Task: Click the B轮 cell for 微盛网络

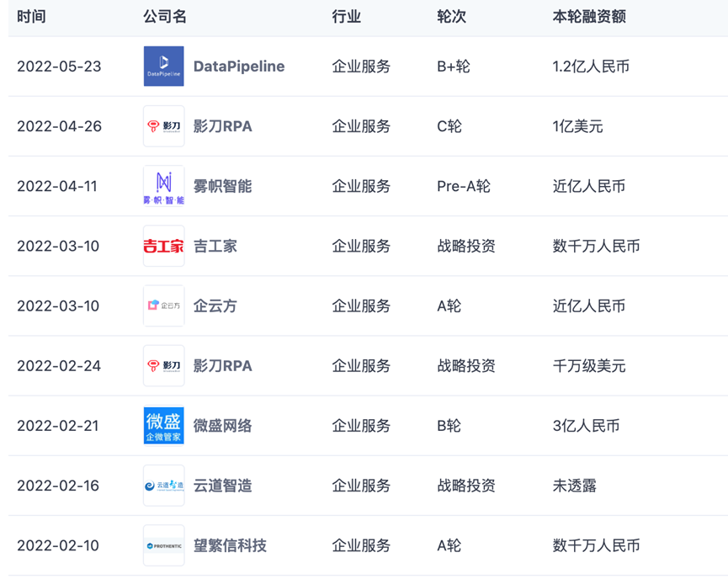Action: coord(449,426)
